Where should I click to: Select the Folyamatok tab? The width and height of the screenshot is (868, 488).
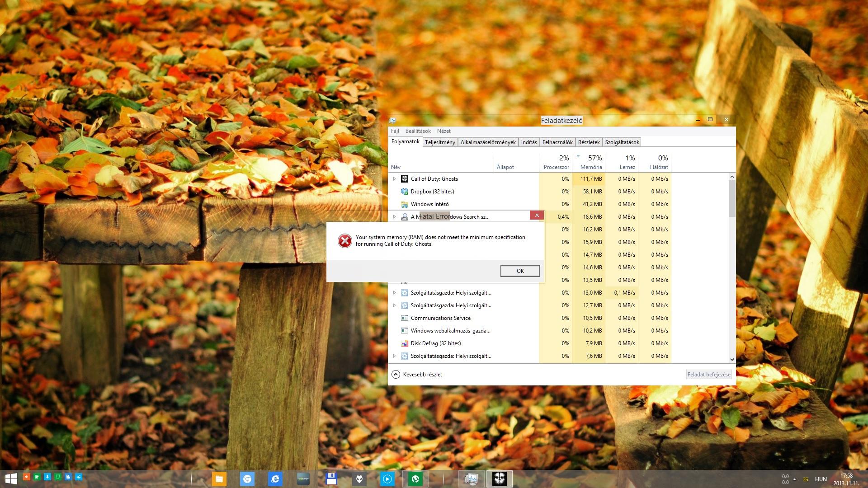(x=406, y=141)
